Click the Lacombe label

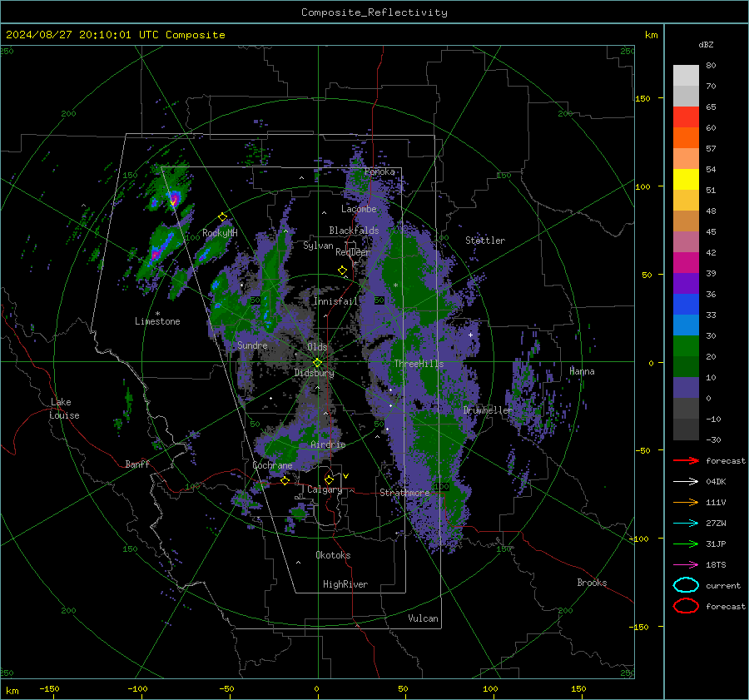[359, 209]
